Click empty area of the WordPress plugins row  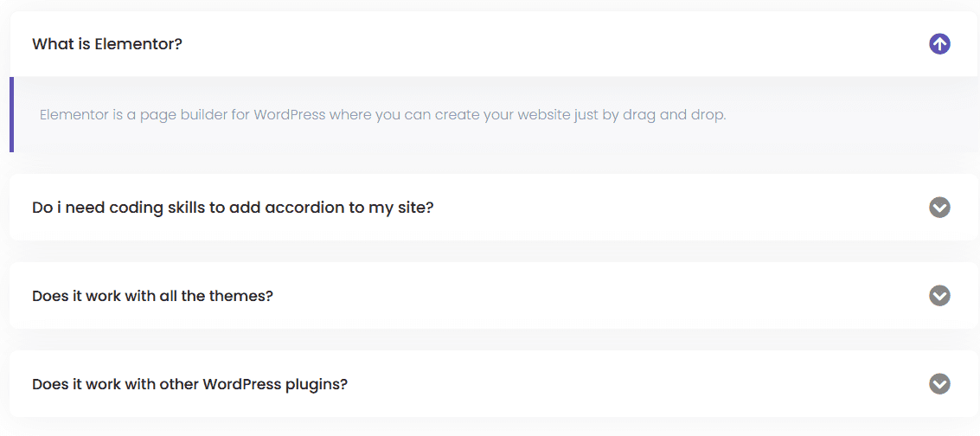pyautogui.click(x=631, y=383)
